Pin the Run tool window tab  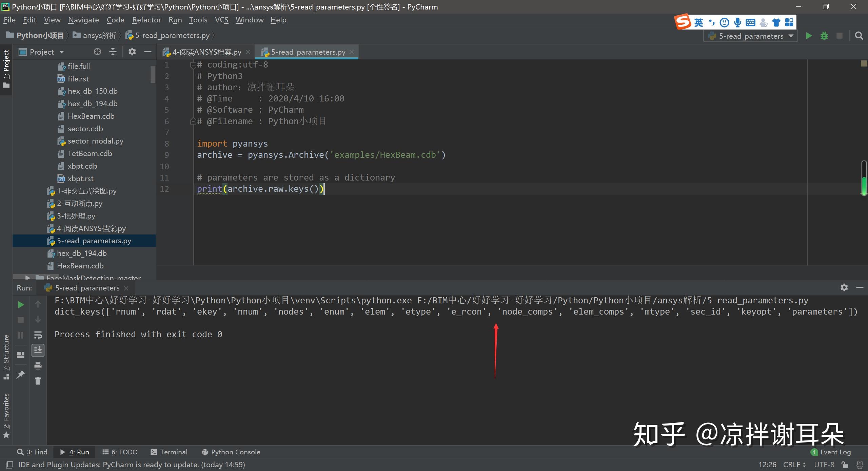(21, 374)
